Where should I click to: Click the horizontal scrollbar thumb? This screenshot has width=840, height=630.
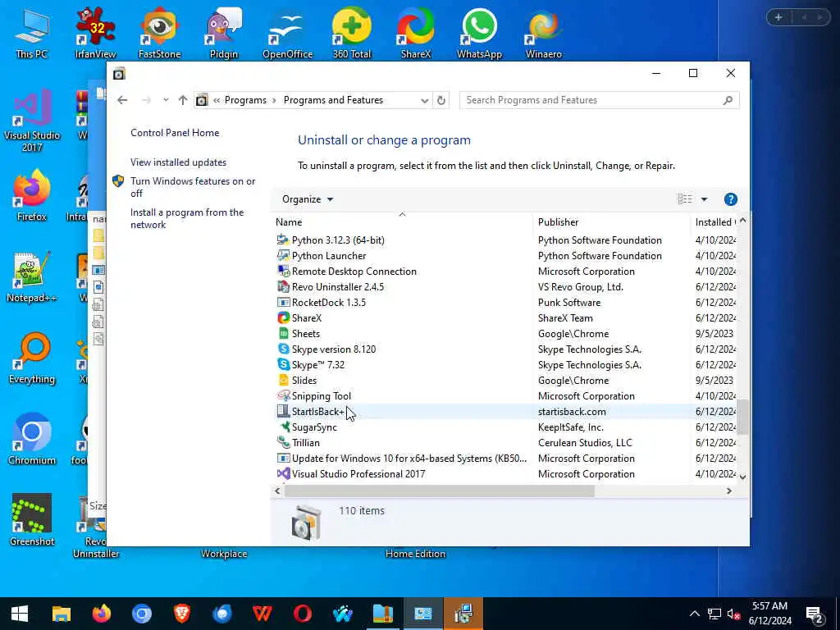point(440,491)
